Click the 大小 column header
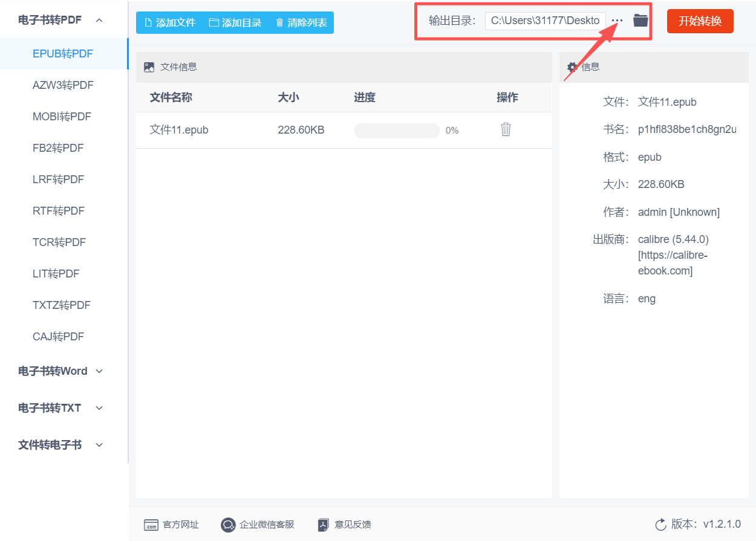The height and width of the screenshot is (541, 756). (288, 97)
